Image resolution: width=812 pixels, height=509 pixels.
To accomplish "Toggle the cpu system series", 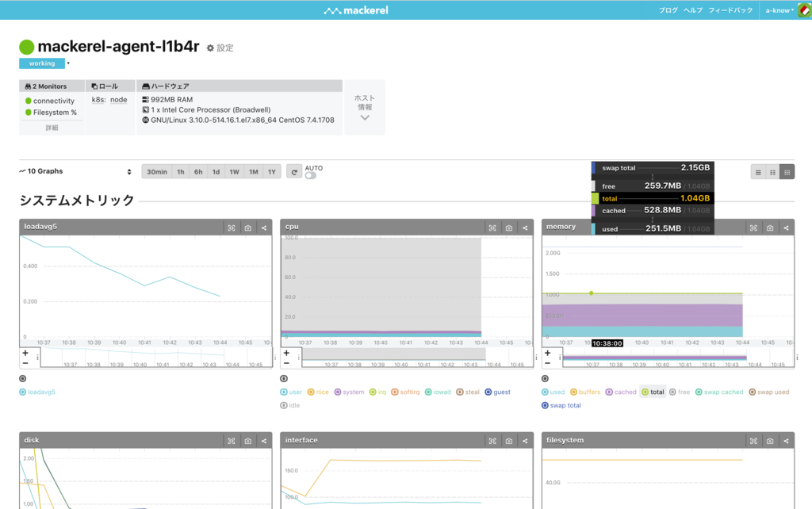I will (349, 392).
